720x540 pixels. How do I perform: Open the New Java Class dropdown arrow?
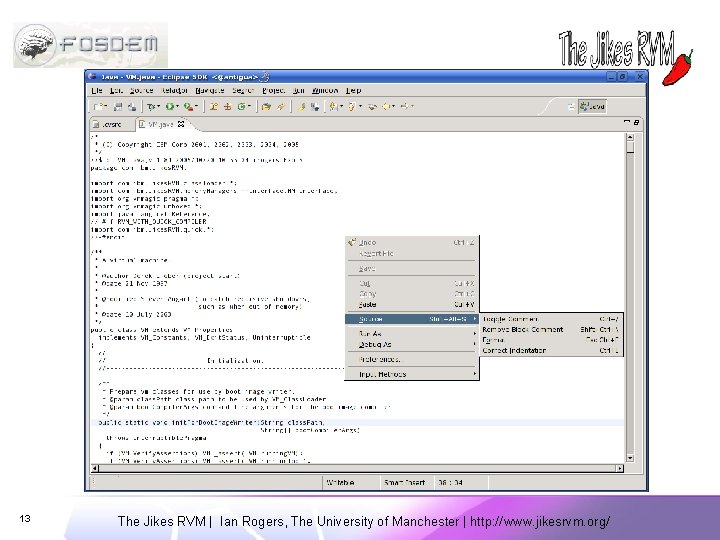[x=249, y=107]
